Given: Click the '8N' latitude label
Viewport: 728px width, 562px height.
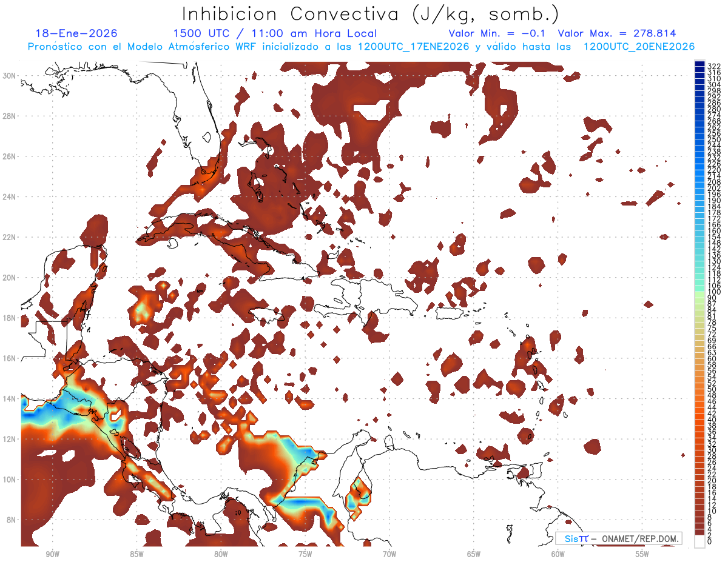Looking at the screenshot, I should point(12,520).
